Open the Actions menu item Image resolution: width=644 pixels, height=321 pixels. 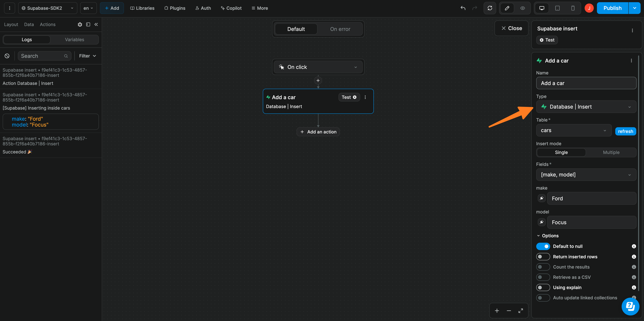47,24
